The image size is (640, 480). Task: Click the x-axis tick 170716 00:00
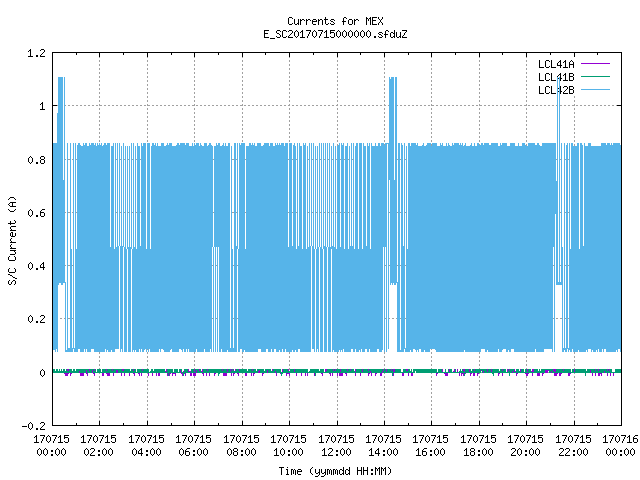pyautogui.click(x=620, y=446)
